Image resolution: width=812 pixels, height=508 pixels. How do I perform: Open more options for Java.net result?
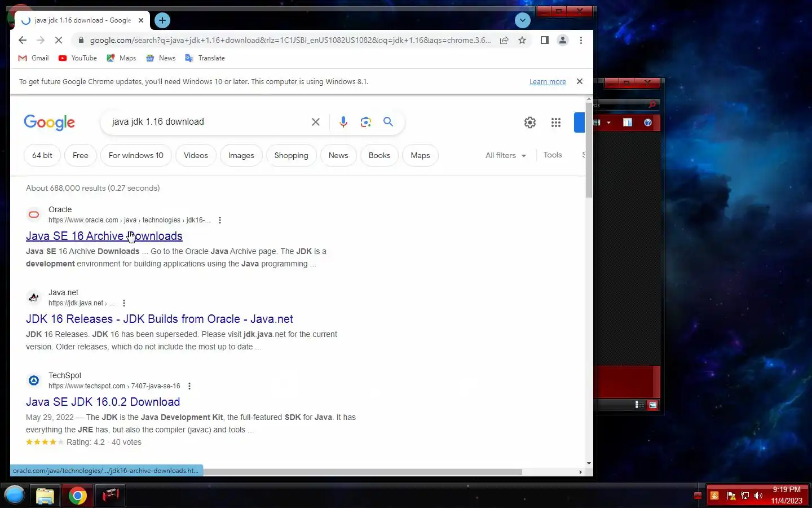tap(124, 303)
